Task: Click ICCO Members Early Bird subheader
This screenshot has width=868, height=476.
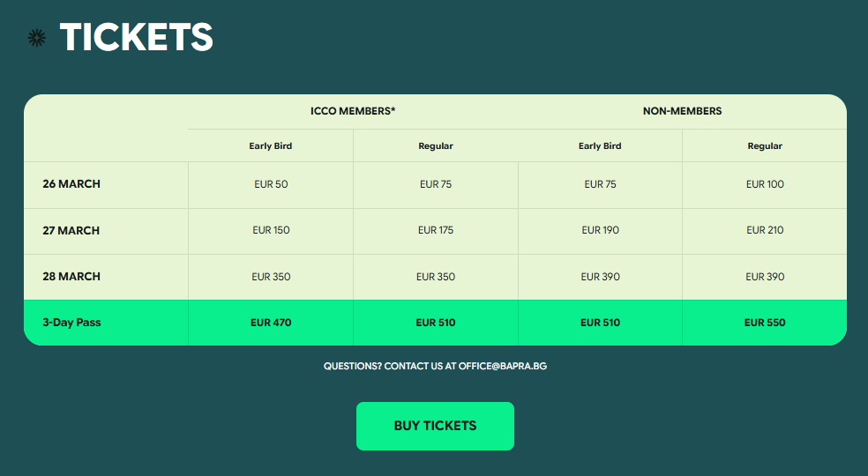Action: point(270,146)
